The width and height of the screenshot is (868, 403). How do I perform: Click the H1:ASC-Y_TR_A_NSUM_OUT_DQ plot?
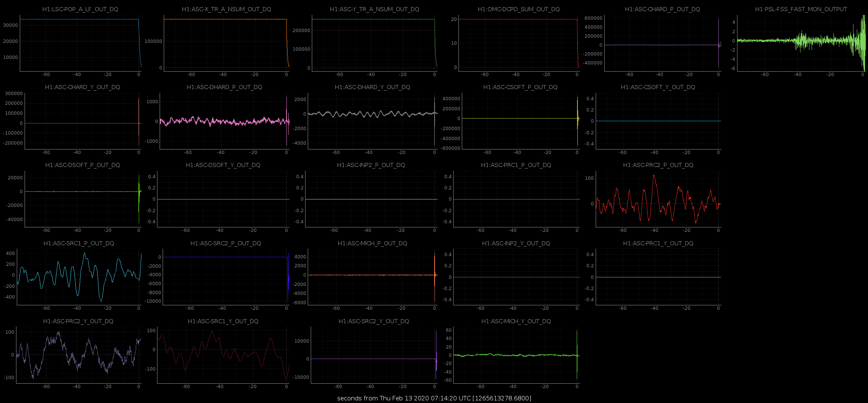[x=375, y=43]
